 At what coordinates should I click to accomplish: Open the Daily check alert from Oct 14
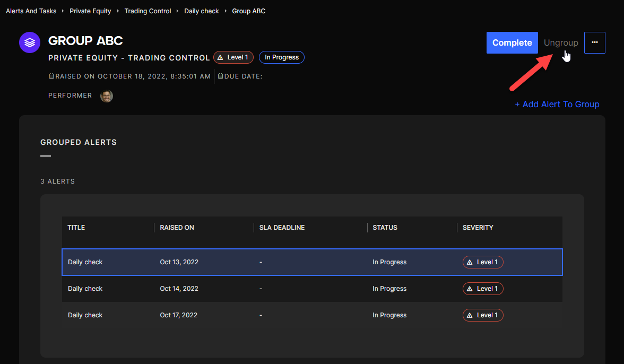85,289
